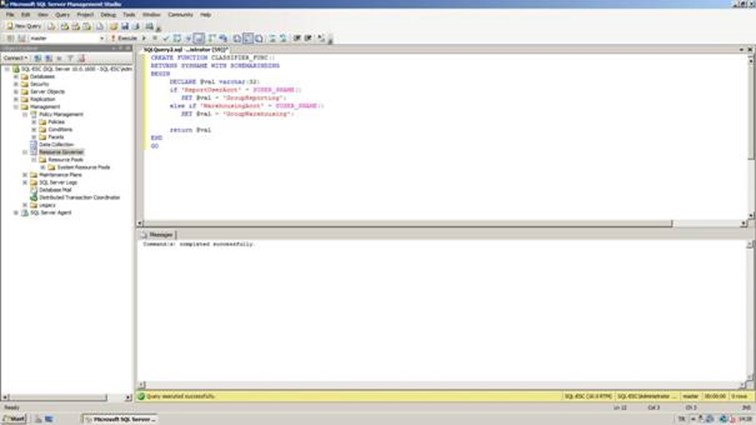
Task: Open the Edit menu
Action: pyautogui.click(x=26, y=14)
